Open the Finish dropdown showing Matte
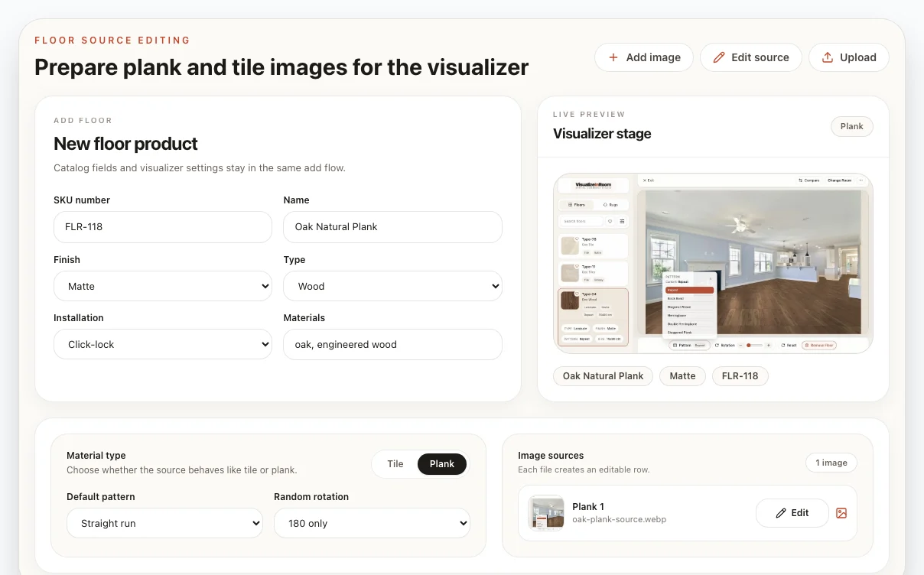Viewport: 924px width, 575px height. pyautogui.click(x=163, y=286)
